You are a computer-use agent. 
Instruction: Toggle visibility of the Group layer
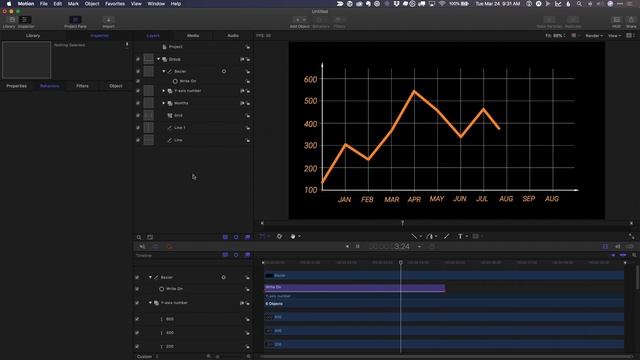[138, 60]
